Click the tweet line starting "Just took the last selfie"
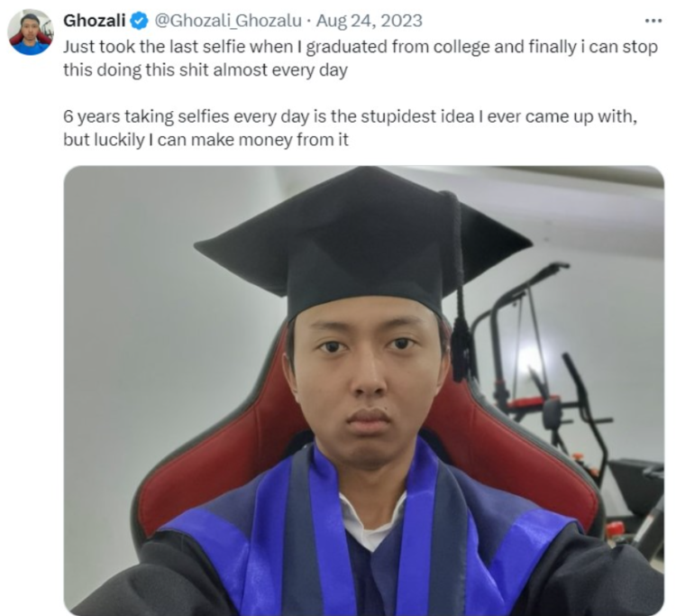 361,47
